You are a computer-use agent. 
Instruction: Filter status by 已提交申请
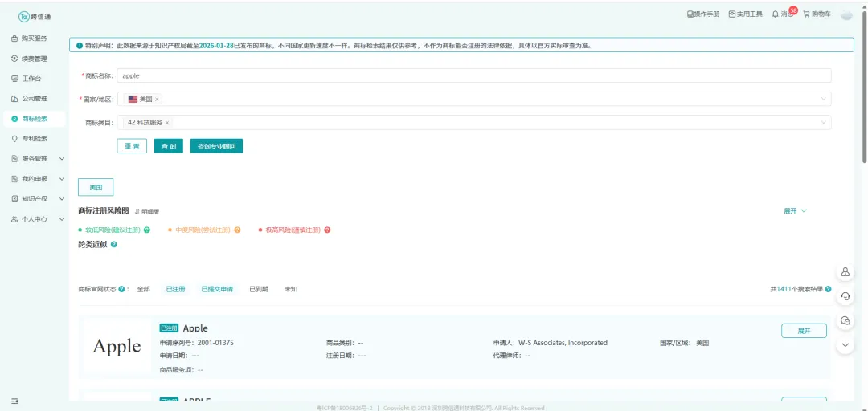[217, 289]
